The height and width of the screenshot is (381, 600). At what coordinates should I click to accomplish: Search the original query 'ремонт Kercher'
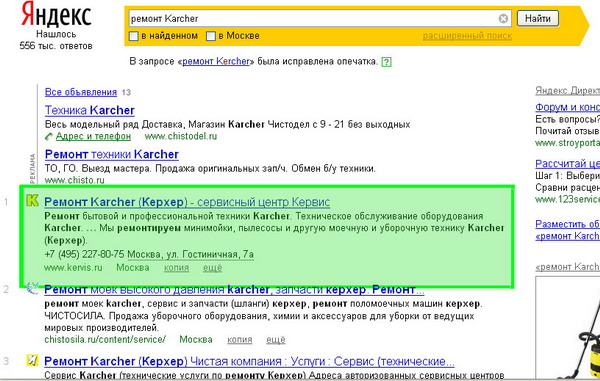click(216, 61)
